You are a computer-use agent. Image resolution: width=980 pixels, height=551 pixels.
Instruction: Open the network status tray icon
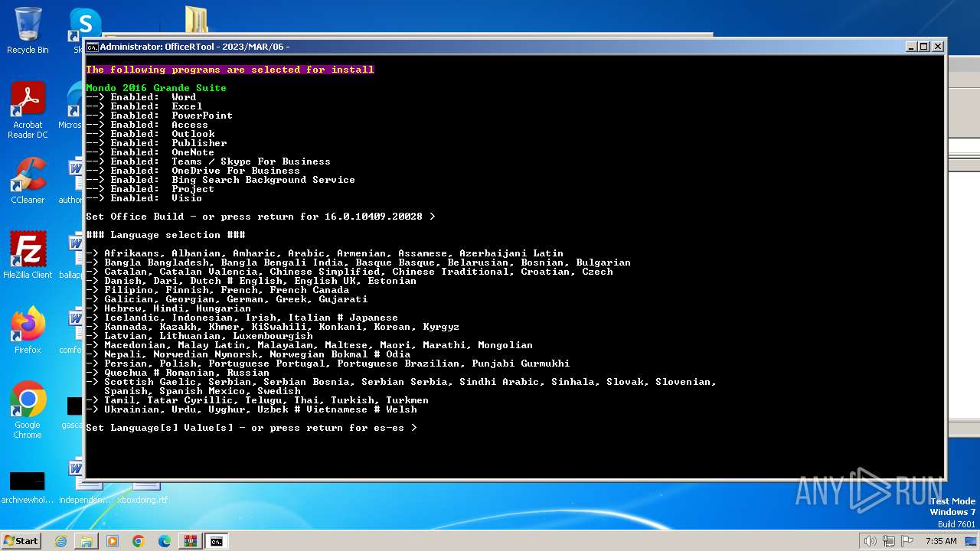pos(889,541)
